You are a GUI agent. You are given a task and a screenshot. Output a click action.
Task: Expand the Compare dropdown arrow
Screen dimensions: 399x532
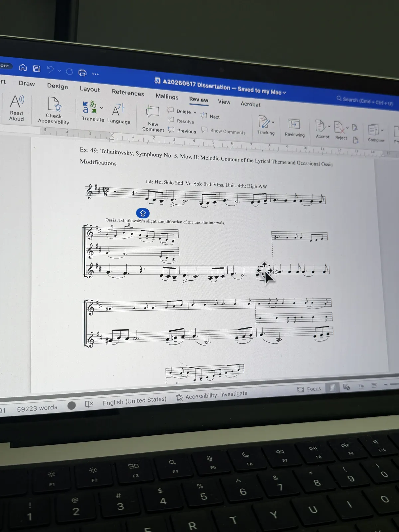coord(382,130)
